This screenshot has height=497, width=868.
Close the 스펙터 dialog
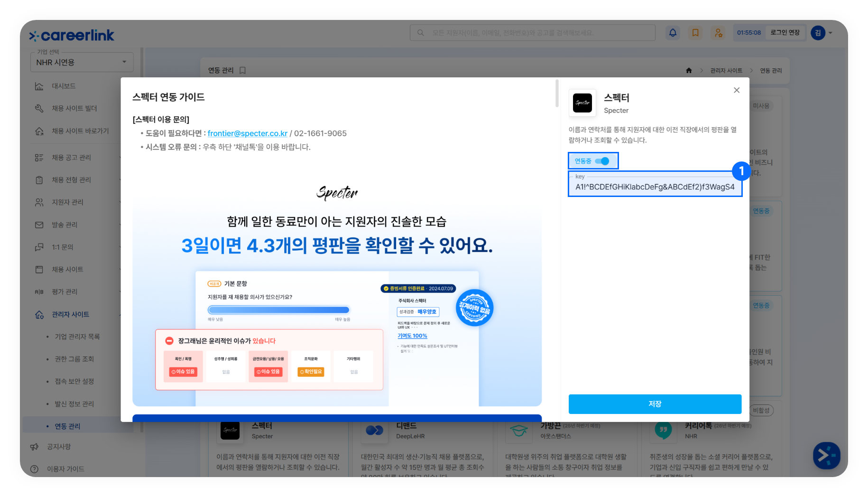point(737,90)
